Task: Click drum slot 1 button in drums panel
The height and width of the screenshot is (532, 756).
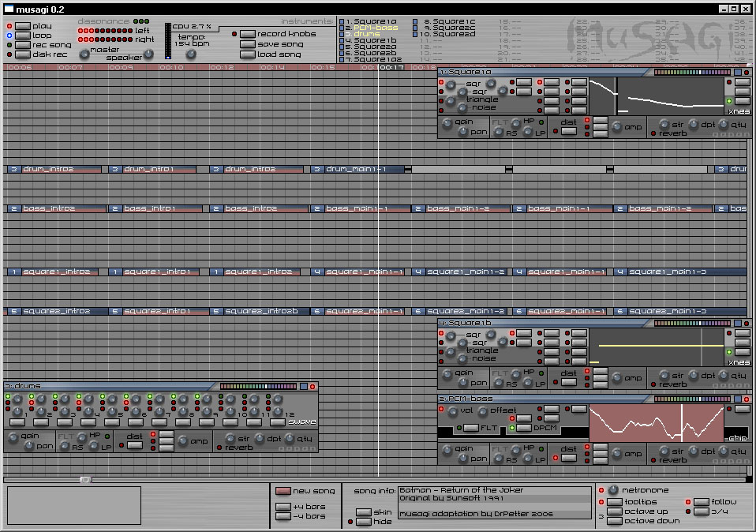Action: pyautogui.click(x=17, y=422)
